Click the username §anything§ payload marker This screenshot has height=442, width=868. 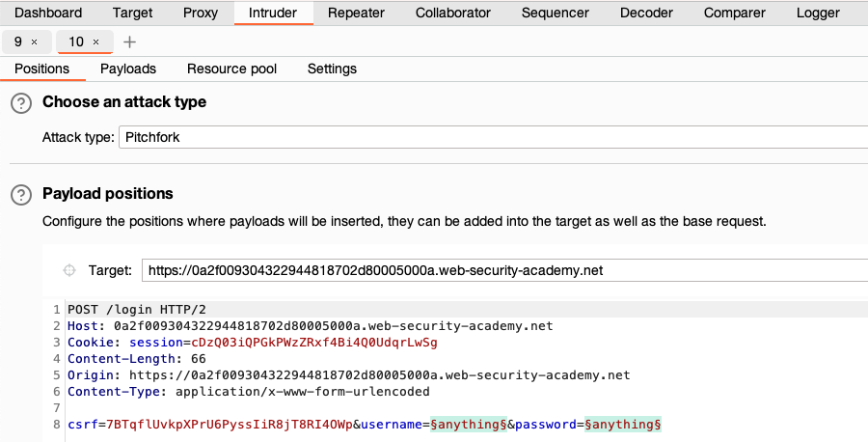point(469,425)
